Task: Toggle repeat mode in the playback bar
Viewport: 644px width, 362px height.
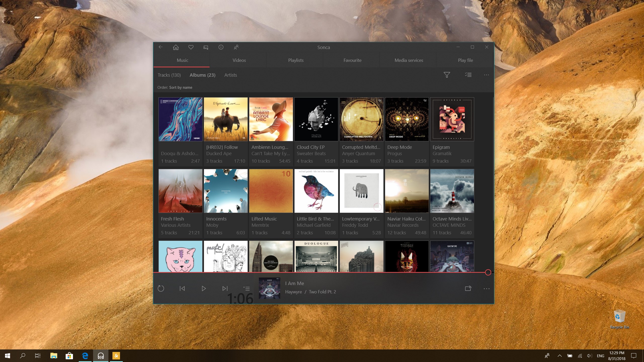Action: point(161,288)
